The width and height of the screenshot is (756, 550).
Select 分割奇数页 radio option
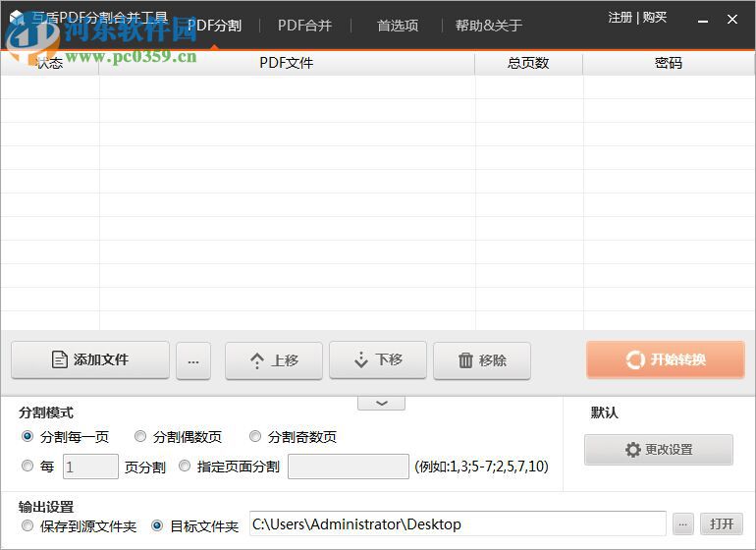point(255,437)
